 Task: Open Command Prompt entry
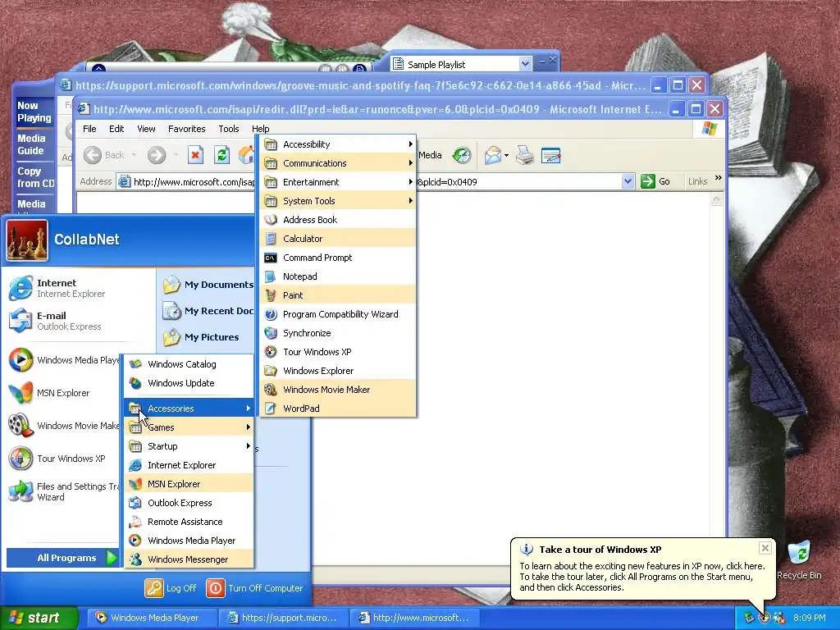[x=337, y=258]
